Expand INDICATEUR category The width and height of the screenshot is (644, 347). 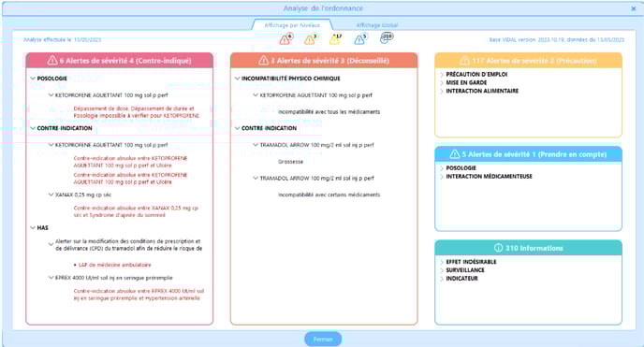(442, 279)
